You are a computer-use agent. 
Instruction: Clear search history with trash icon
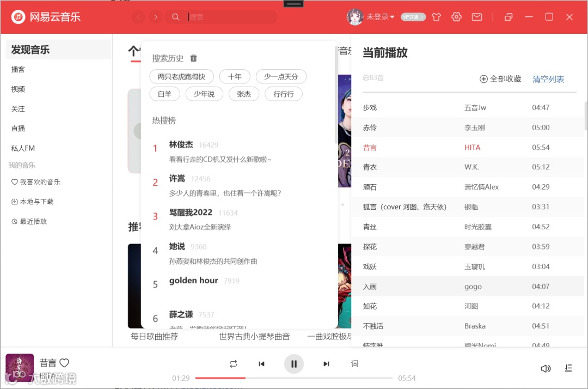click(193, 58)
